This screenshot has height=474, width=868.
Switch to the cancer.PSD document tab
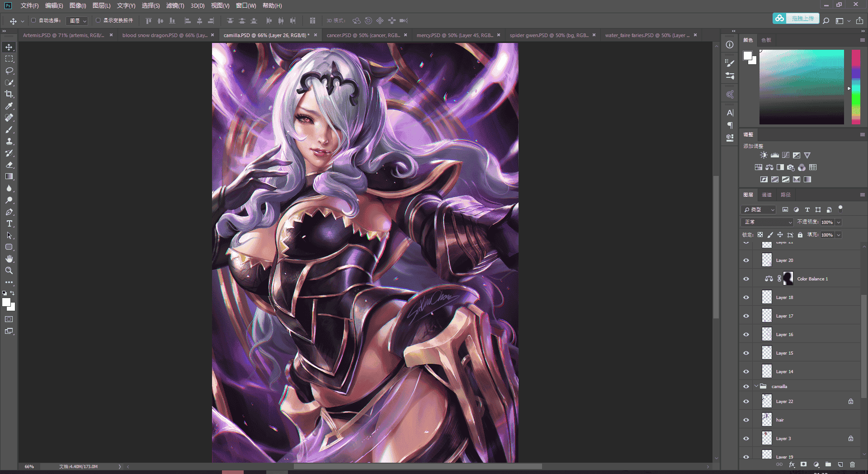363,35
